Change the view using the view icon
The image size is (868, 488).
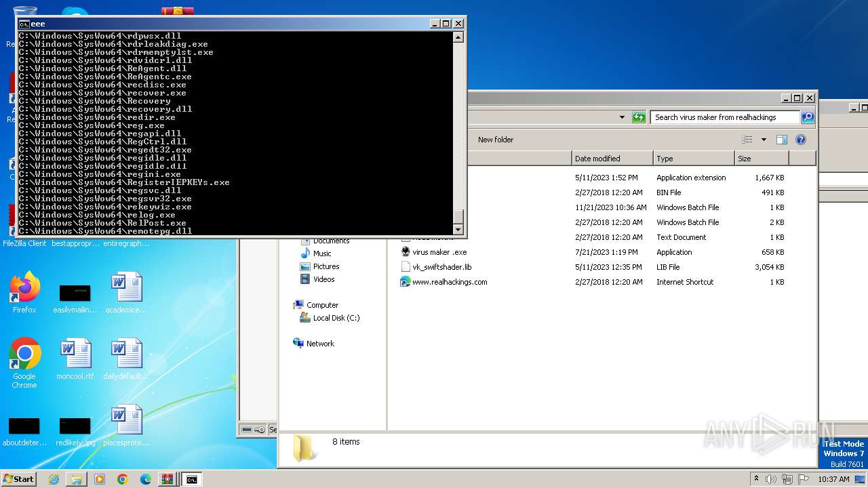747,140
